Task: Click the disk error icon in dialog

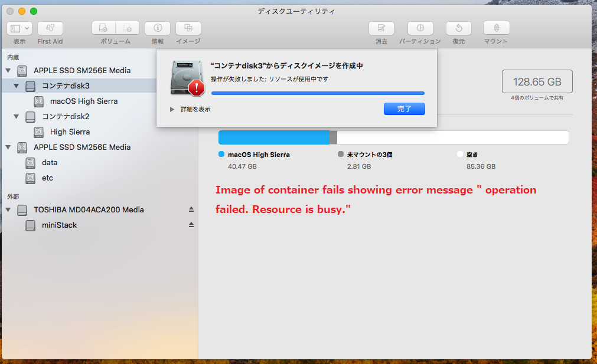Action: 187,78
